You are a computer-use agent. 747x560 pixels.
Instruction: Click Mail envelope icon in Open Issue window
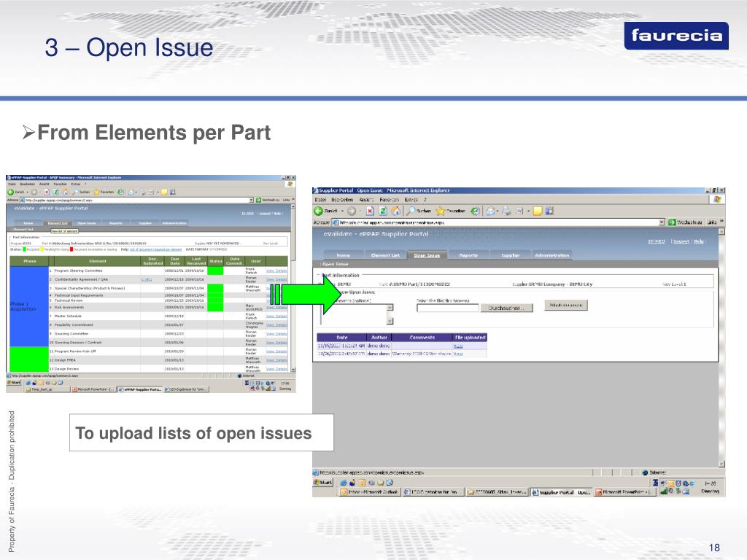(491, 211)
